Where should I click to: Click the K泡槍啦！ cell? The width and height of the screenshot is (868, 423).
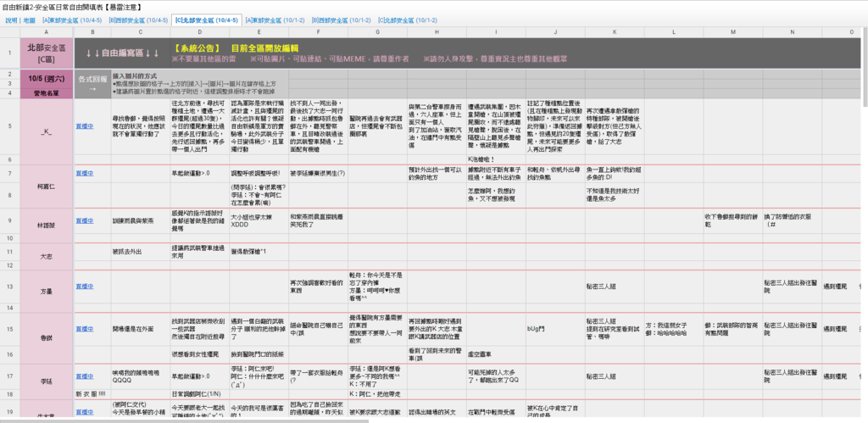pyautogui.click(x=496, y=159)
